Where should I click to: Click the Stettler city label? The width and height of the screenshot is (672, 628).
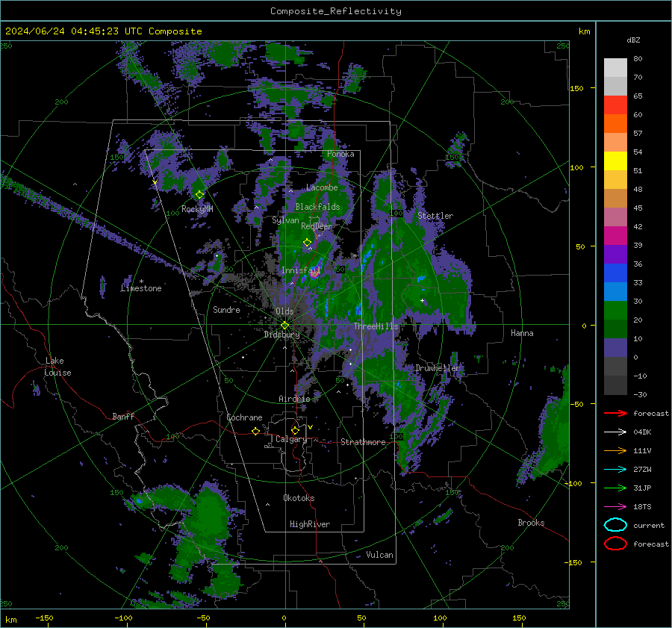coord(435,216)
